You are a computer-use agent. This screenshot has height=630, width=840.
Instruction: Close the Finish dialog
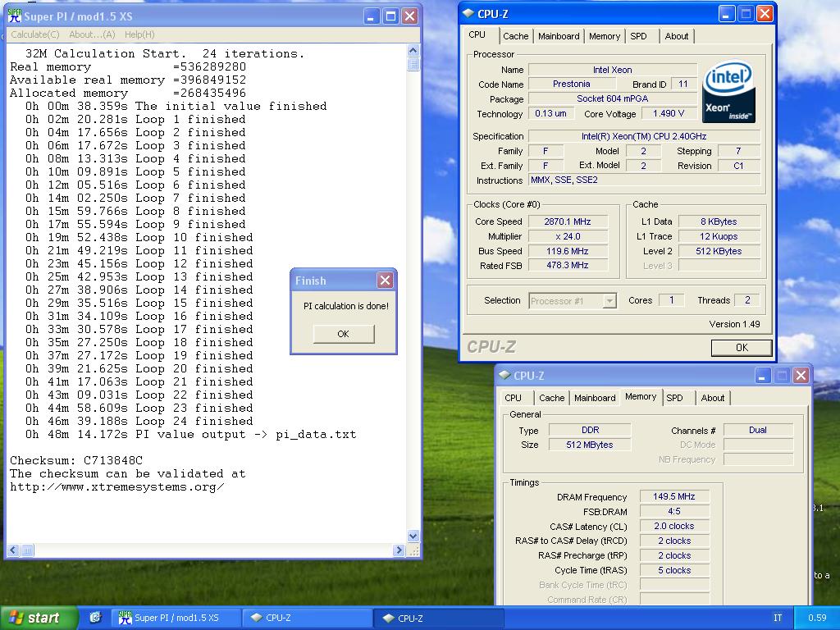point(385,281)
